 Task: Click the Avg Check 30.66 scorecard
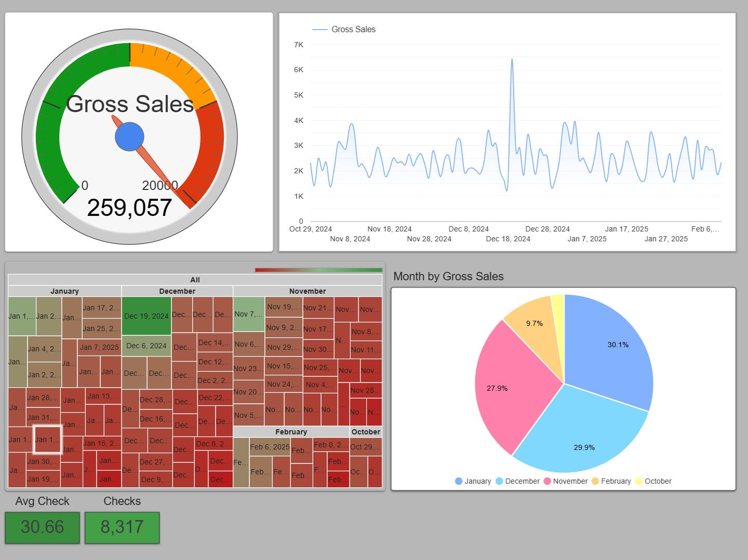click(43, 527)
